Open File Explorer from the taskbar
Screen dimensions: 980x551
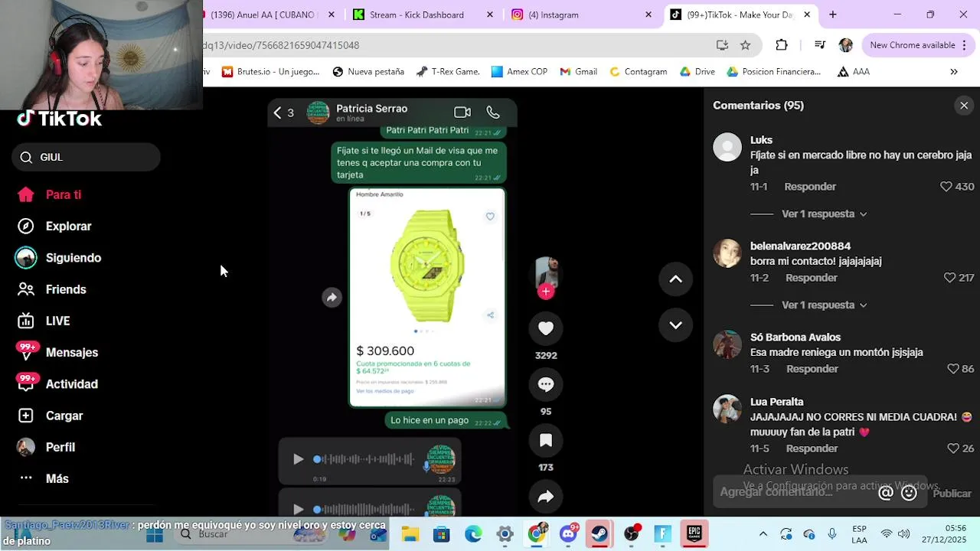[410, 534]
